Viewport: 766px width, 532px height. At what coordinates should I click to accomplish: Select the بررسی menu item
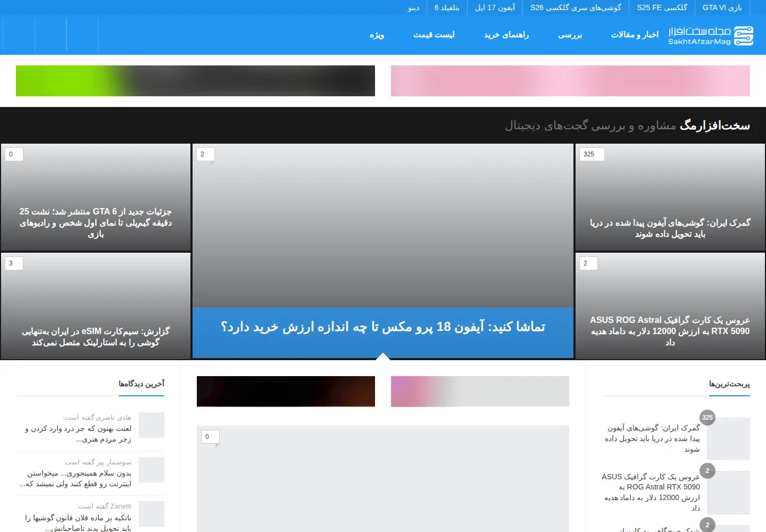[x=570, y=35]
